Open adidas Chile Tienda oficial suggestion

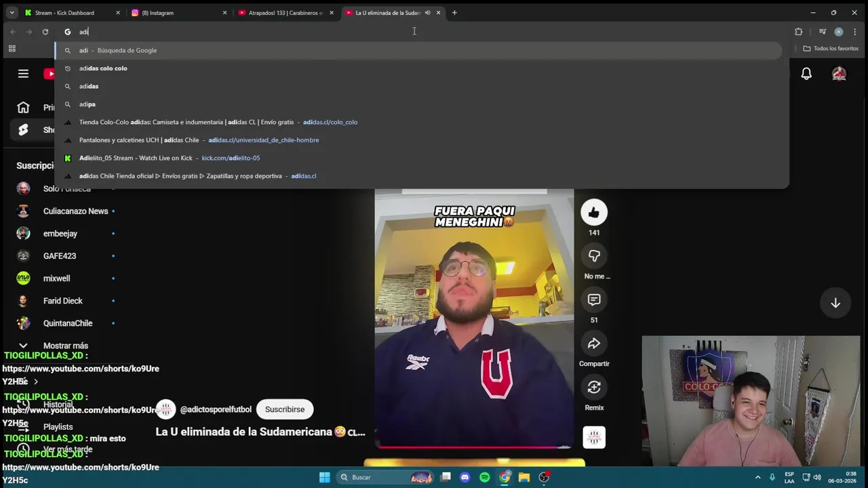[x=418, y=176]
